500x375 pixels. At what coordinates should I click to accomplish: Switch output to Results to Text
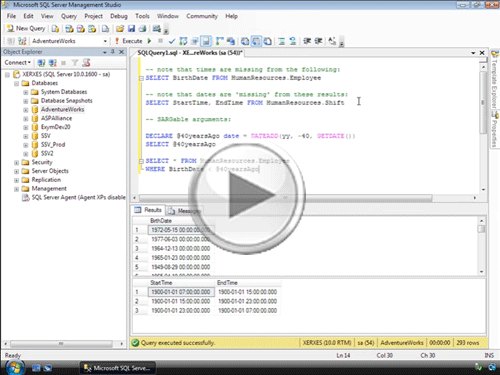point(245,41)
